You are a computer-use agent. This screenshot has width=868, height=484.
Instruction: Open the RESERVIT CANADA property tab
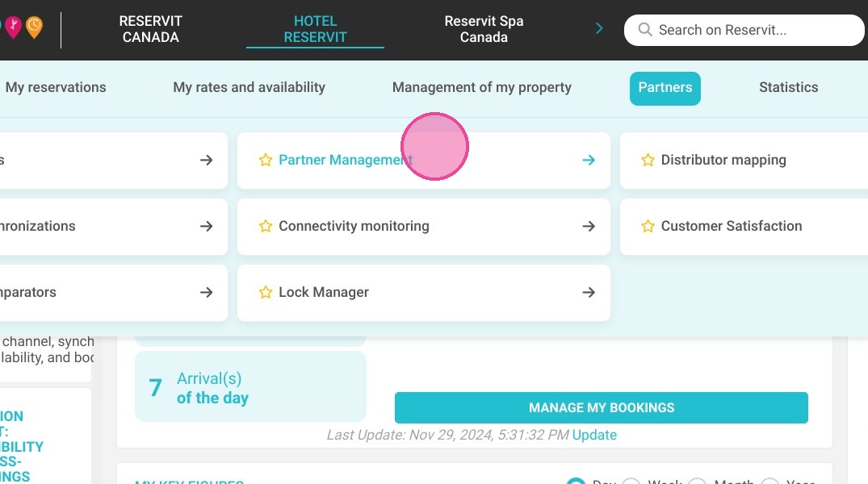tap(150, 29)
